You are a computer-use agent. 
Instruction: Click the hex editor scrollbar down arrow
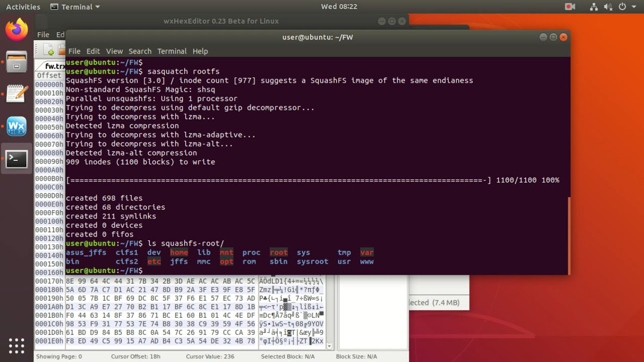330,346
